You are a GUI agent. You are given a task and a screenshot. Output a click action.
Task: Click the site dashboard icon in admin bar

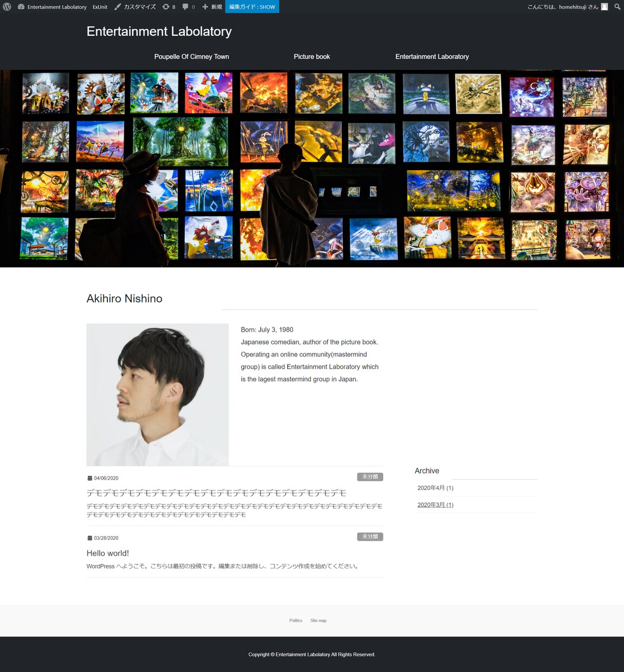(x=21, y=7)
